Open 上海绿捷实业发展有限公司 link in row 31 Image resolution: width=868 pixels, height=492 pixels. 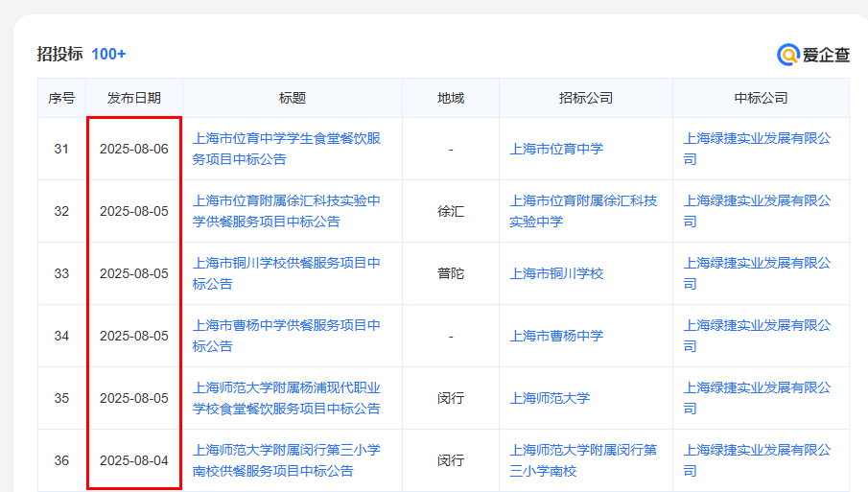[757, 149]
